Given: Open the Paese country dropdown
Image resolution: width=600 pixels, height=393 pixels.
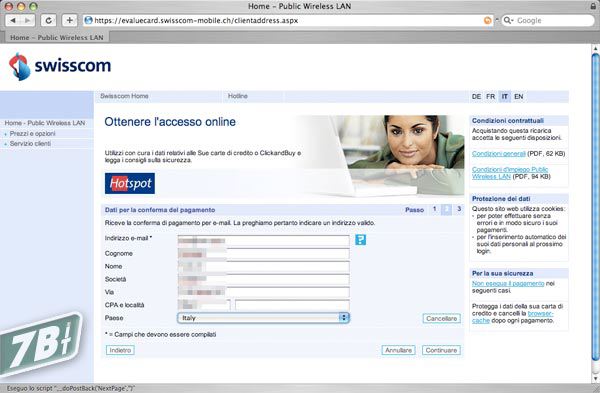Looking at the screenshot, I should [263, 318].
